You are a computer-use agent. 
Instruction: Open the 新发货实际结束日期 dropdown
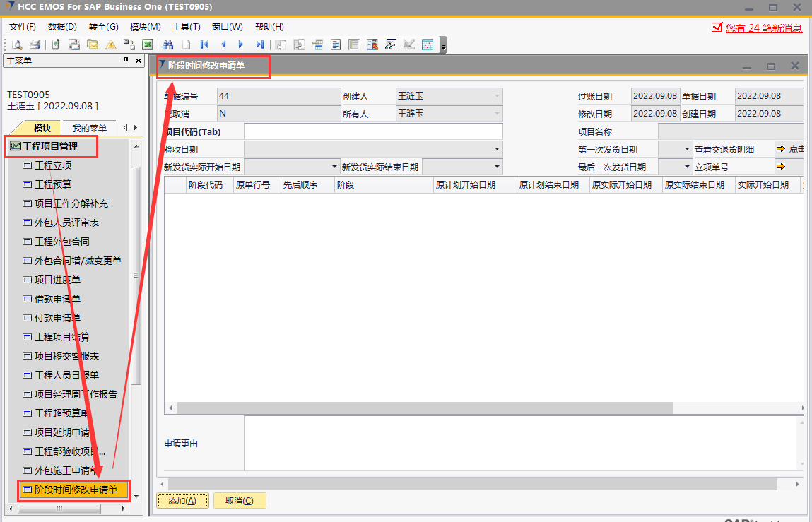pos(498,167)
